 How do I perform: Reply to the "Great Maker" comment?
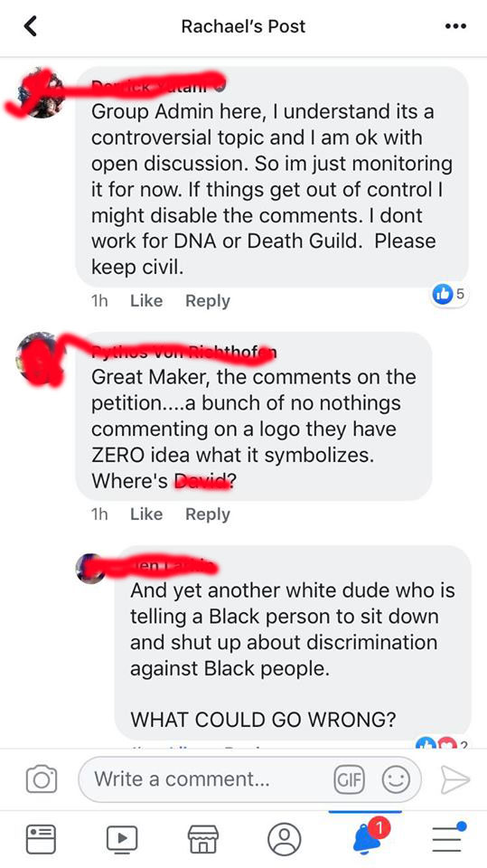point(208,514)
